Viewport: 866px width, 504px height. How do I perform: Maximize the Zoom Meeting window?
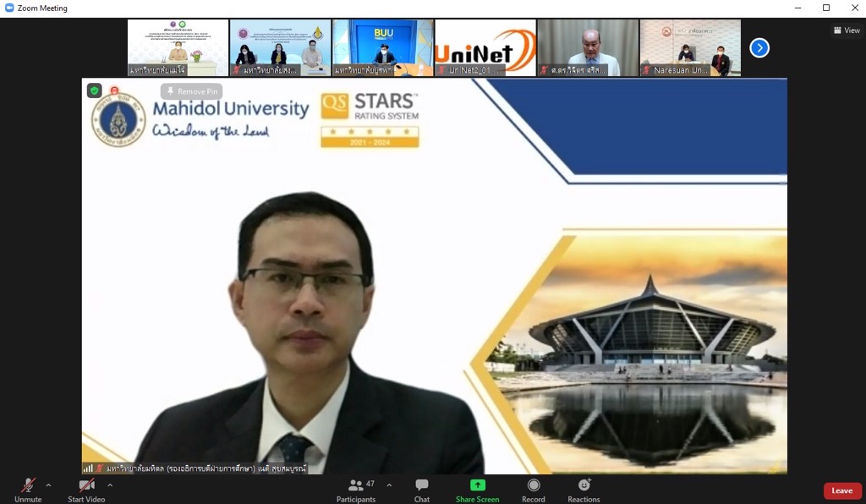[x=826, y=8]
